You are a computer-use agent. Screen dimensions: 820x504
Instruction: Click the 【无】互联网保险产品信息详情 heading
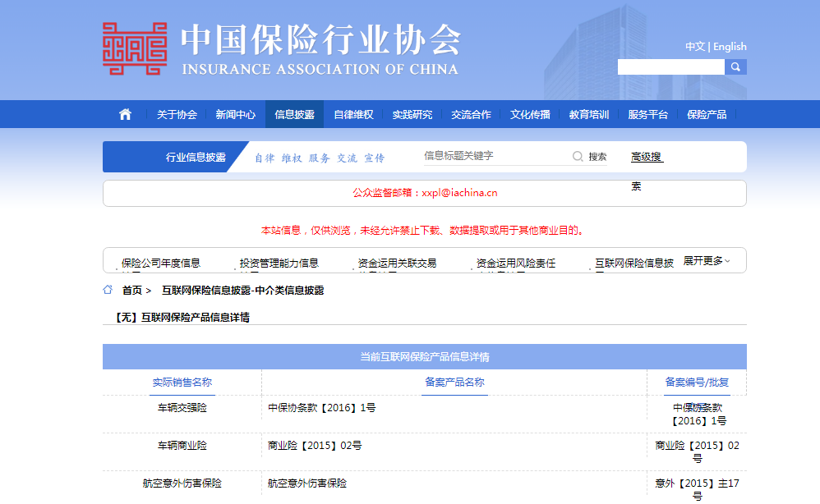point(182,318)
